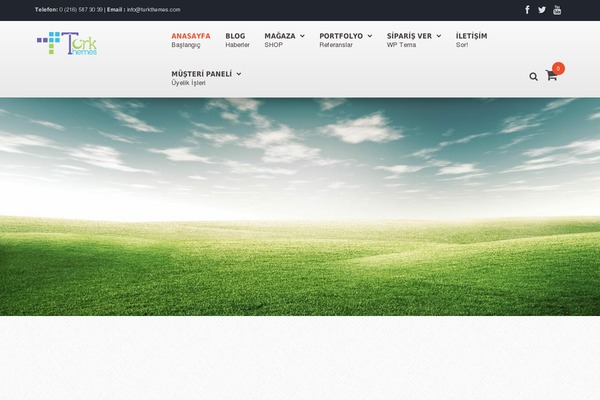The height and width of the screenshot is (400, 600).
Task: Open the shopping cart icon
Action: (x=551, y=76)
